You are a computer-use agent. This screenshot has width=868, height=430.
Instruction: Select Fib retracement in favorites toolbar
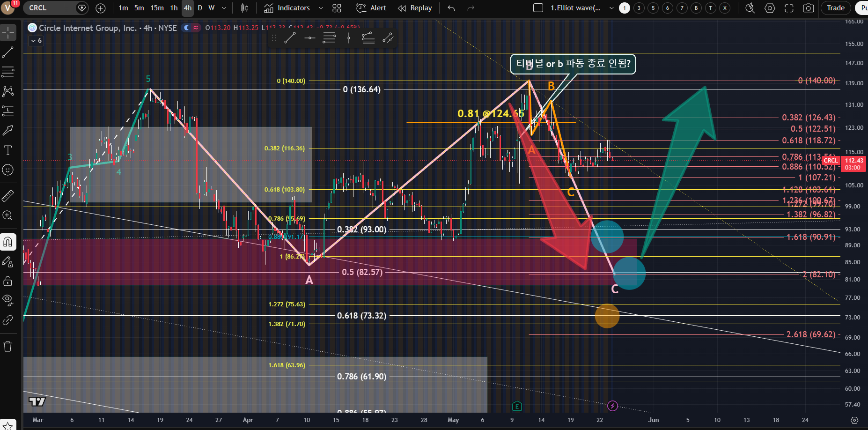pos(329,38)
